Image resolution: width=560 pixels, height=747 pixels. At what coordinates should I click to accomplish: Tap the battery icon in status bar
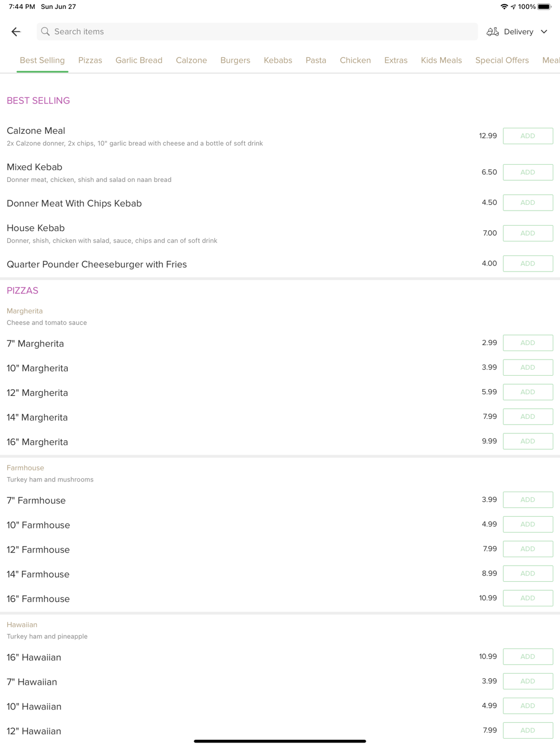pyautogui.click(x=544, y=7)
